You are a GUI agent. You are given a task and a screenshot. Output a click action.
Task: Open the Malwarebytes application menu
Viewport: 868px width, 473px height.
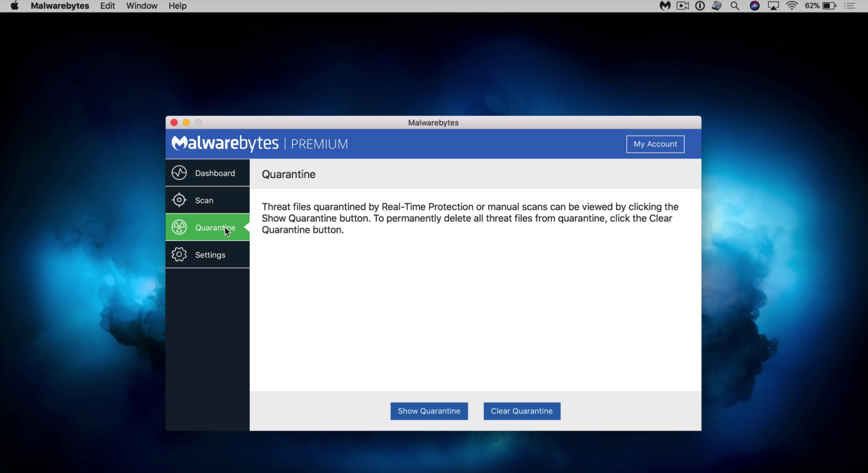click(x=60, y=6)
